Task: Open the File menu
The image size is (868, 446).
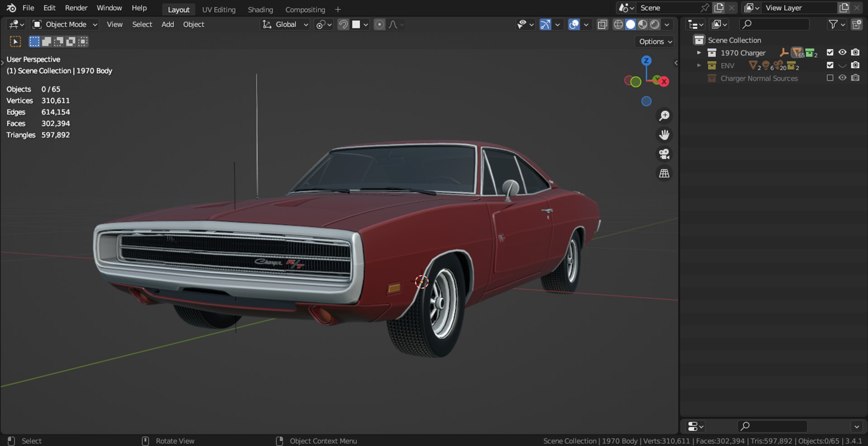Action: tap(28, 8)
